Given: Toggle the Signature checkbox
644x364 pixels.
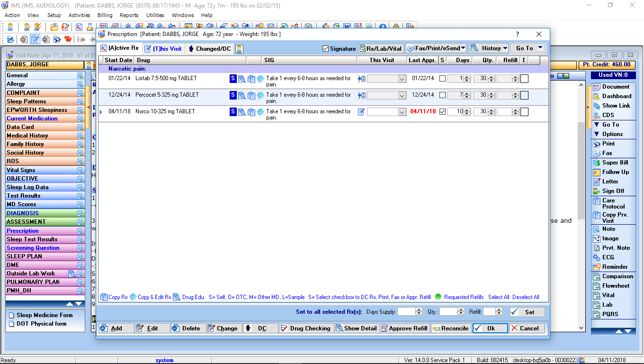Looking at the screenshot, I should click(x=325, y=49).
